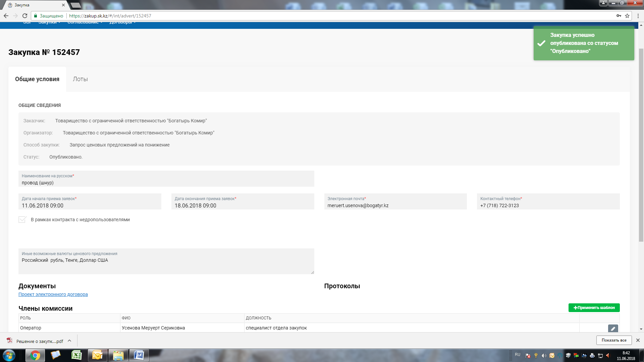Click the status value 'Опубликовано.'
The image size is (644, 362).
coord(66,157)
